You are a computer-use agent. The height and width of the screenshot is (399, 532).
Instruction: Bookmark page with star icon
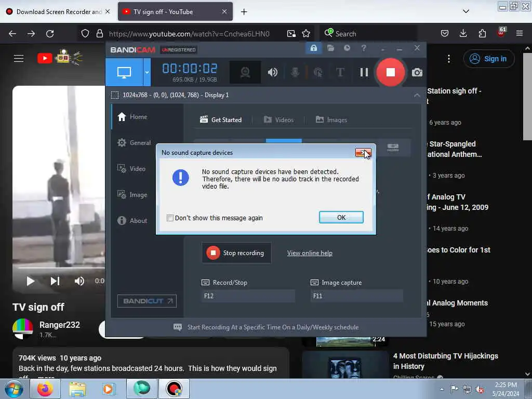click(x=306, y=34)
